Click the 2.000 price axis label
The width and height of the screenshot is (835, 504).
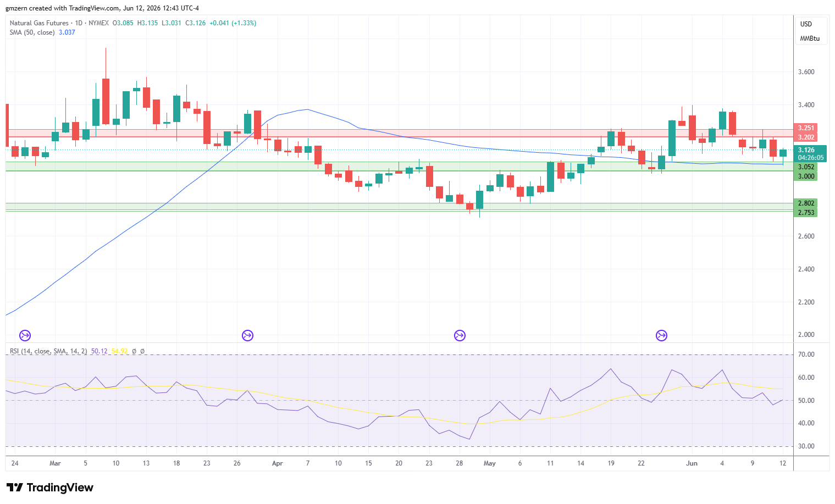pos(806,335)
